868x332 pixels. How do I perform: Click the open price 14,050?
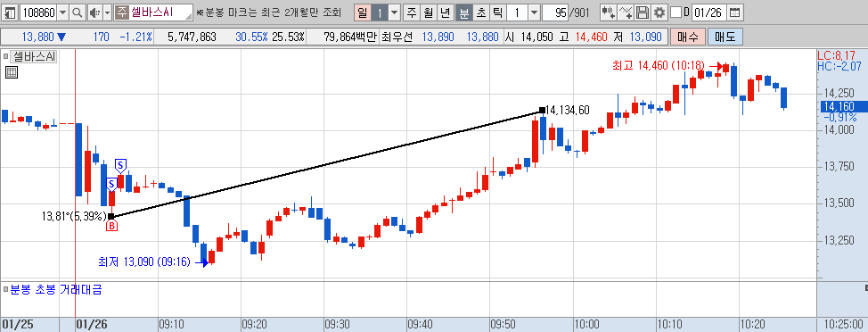point(536,37)
